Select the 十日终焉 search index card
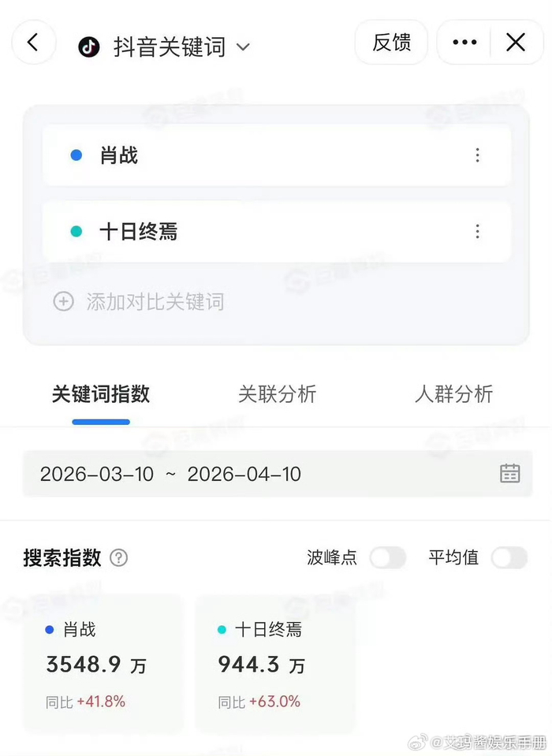This screenshot has height=756, width=552. [x=274, y=664]
